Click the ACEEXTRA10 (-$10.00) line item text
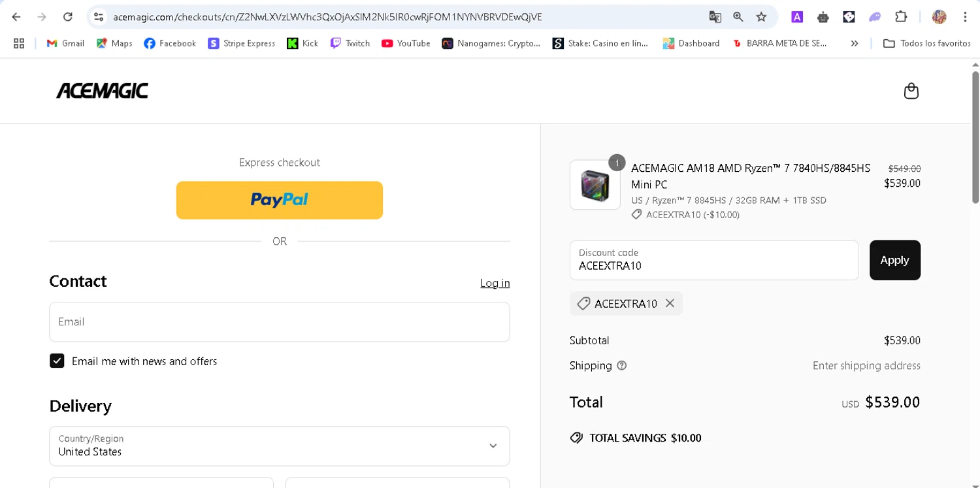This screenshot has height=488, width=980. [x=693, y=214]
